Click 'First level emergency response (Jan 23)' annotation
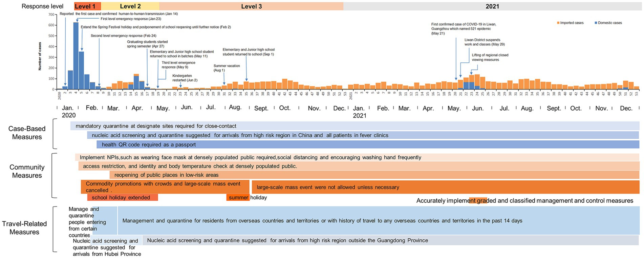The width and height of the screenshot is (644, 258). click(x=131, y=19)
